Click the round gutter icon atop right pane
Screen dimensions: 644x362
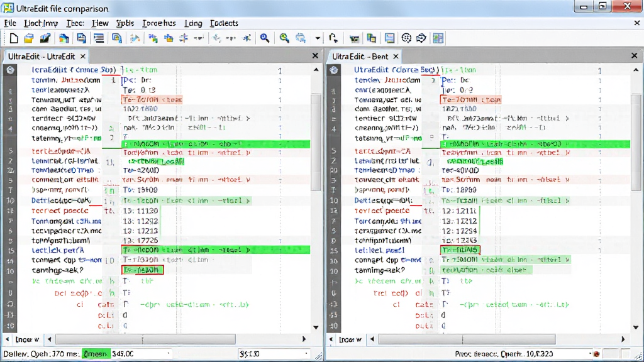coord(334,70)
